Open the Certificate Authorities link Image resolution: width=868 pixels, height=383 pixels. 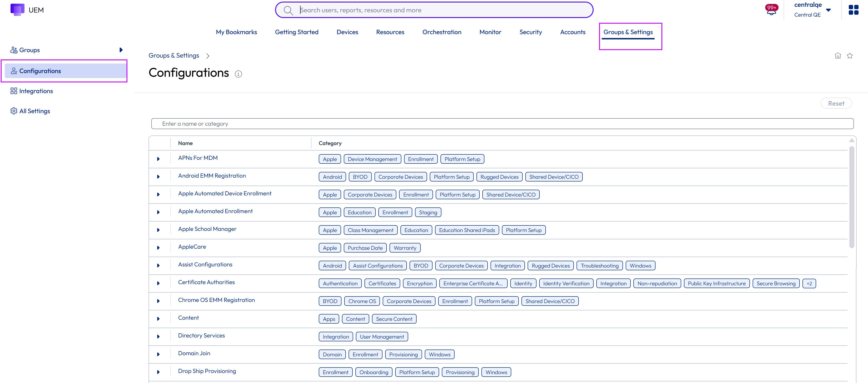point(206,282)
